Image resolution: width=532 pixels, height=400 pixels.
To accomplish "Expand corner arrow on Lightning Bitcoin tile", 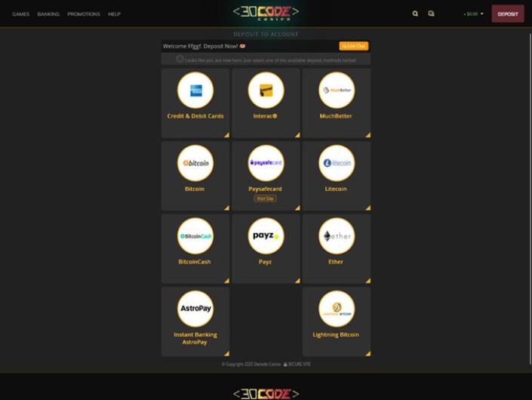I will (x=367, y=353).
